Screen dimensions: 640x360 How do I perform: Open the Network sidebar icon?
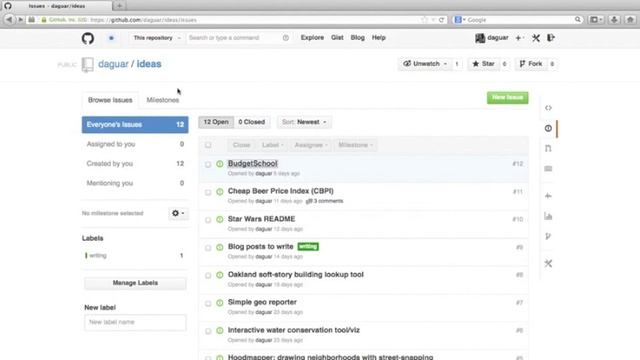[x=548, y=236]
